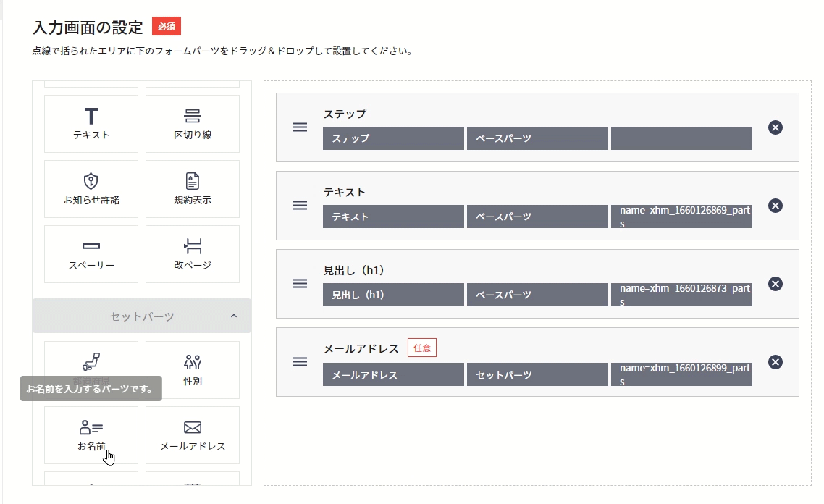Click the name=xhm_1660126869_parts label chip

(681, 216)
